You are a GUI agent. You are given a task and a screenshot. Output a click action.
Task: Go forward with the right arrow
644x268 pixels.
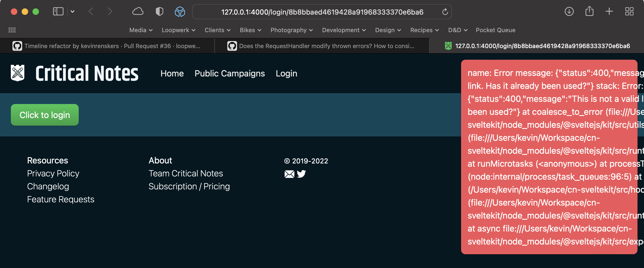(x=110, y=12)
